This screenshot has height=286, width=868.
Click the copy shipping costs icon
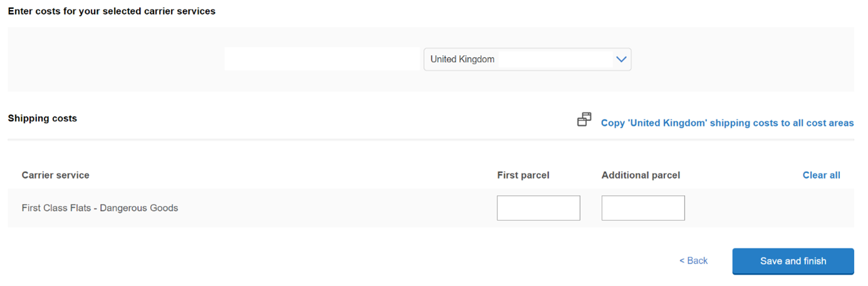point(584,120)
